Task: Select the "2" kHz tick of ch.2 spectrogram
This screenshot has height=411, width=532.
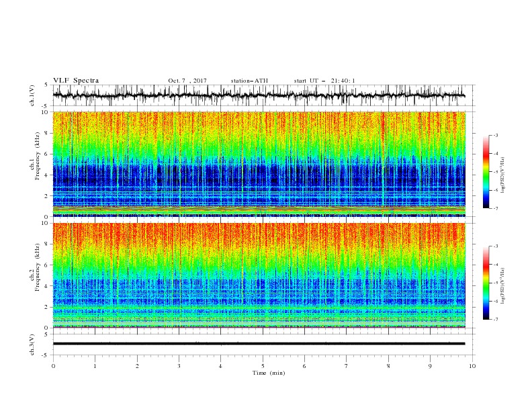Action: 47,307
